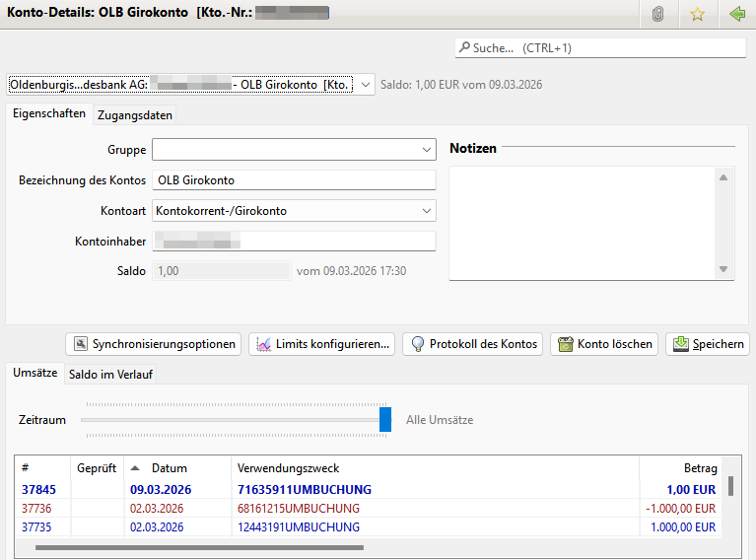Sort transactions by Datum column header
The image size is (756, 560).
point(169,468)
